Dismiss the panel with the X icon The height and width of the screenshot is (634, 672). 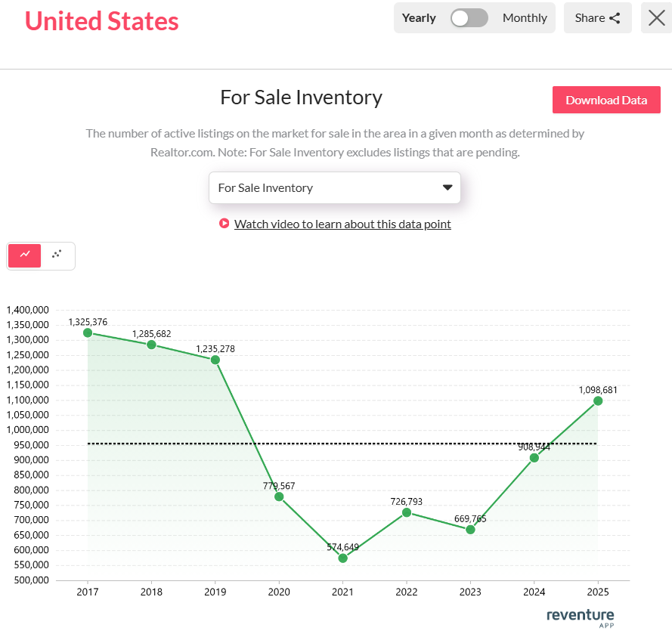tap(655, 17)
